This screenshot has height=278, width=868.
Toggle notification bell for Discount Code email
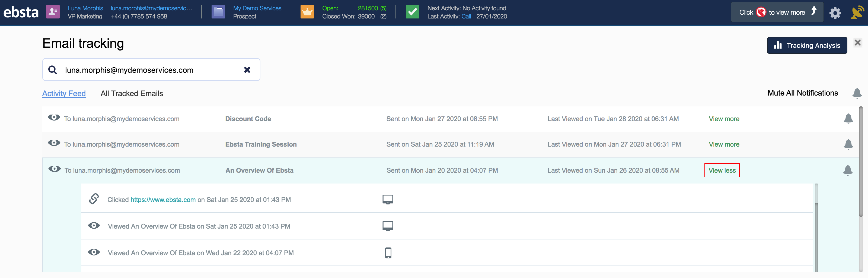(848, 119)
